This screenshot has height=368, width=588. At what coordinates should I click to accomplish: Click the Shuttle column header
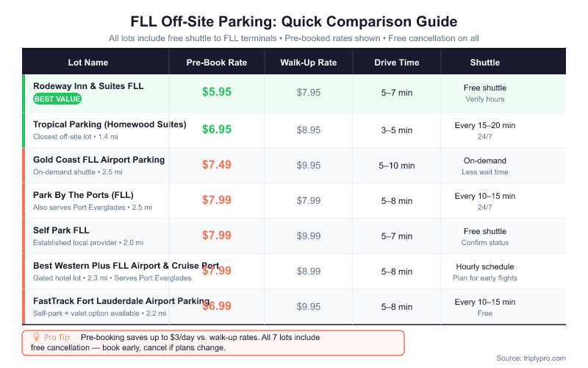click(485, 63)
